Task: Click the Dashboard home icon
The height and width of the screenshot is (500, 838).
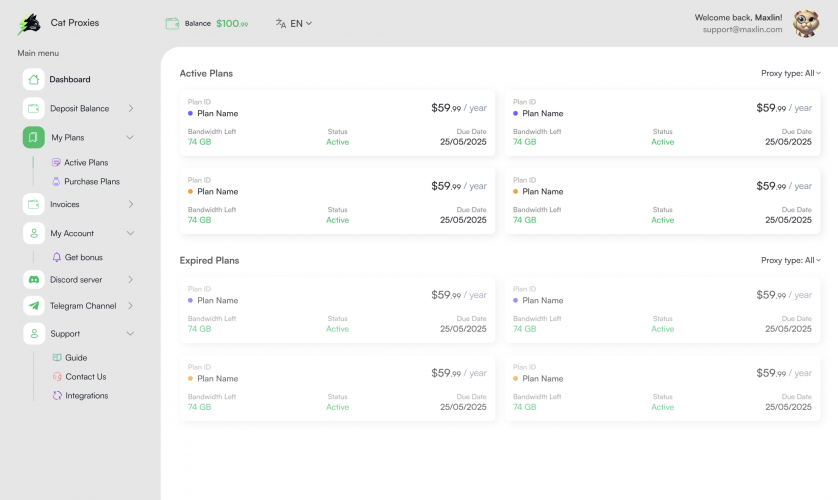Action: pos(34,80)
